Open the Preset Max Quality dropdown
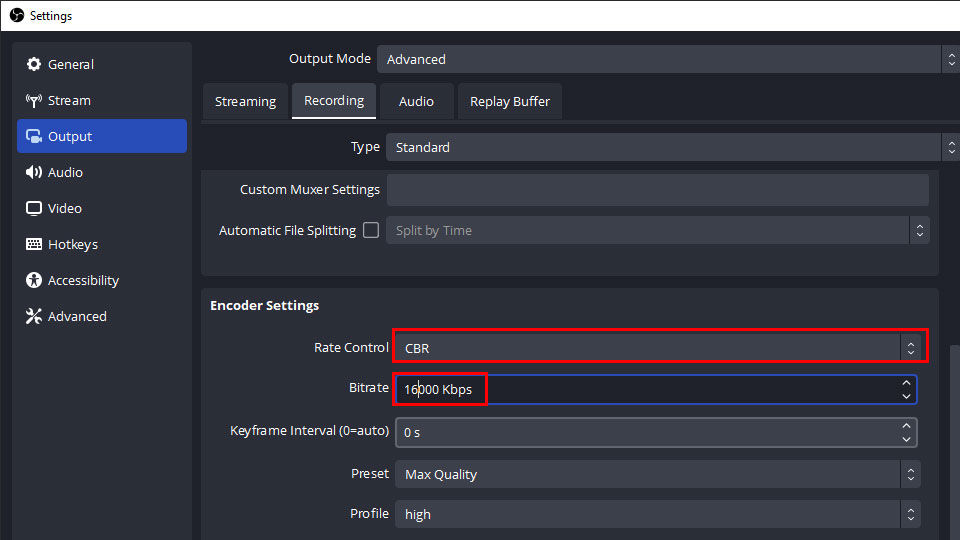Image resolution: width=960 pixels, height=540 pixels. (657, 474)
